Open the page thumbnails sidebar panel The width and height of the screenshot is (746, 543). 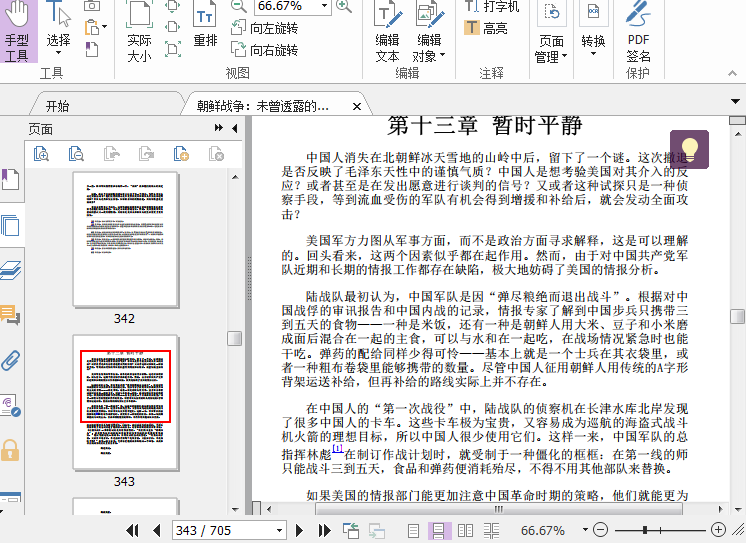tap(10, 225)
